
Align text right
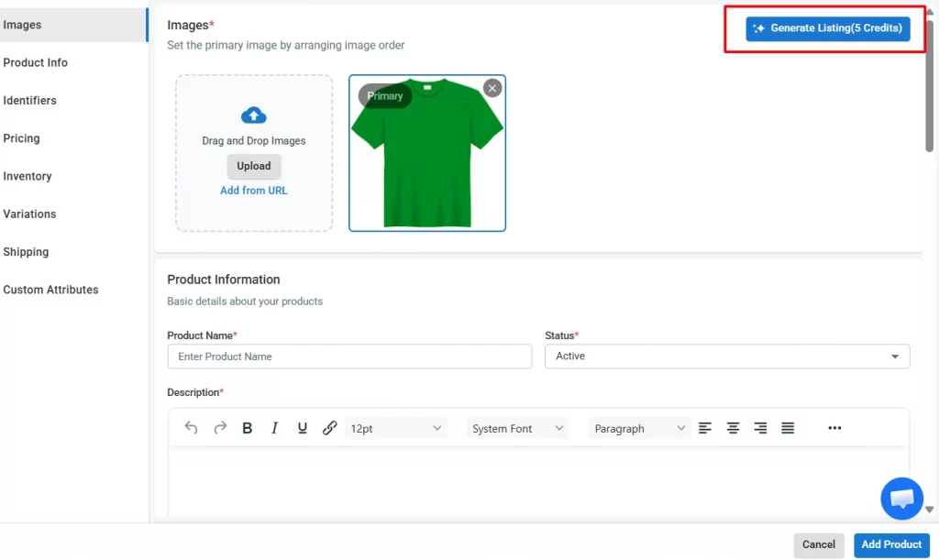(x=760, y=428)
